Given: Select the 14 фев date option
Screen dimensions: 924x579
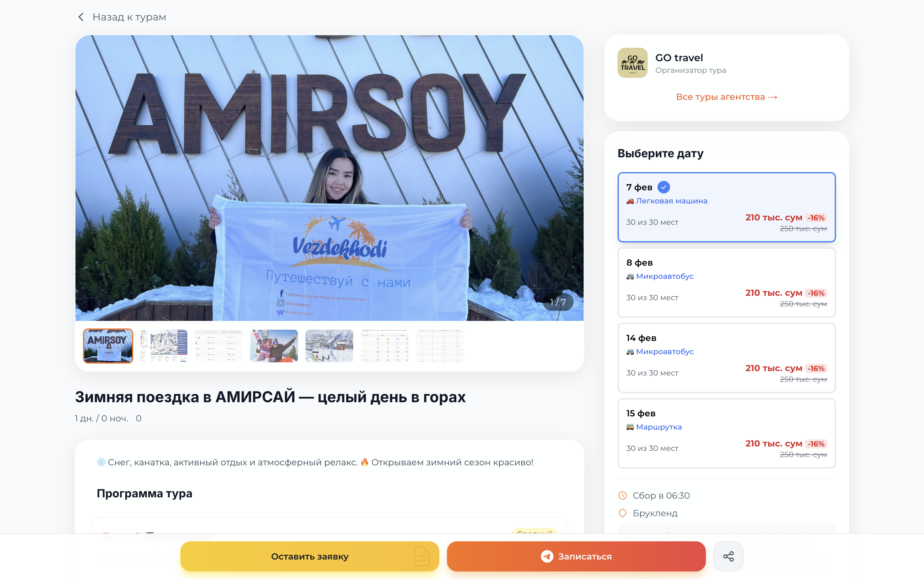Looking at the screenshot, I should pyautogui.click(x=726, y=358).
